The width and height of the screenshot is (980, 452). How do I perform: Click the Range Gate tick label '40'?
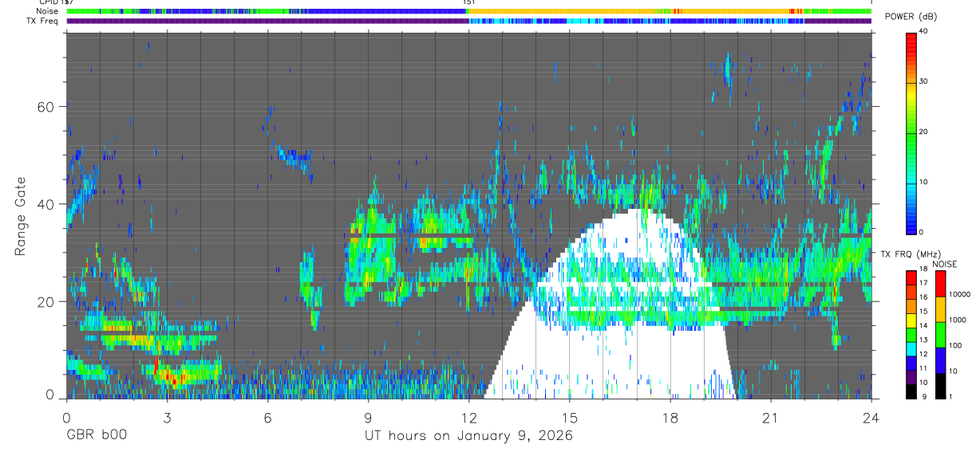[x=45, y=204]
